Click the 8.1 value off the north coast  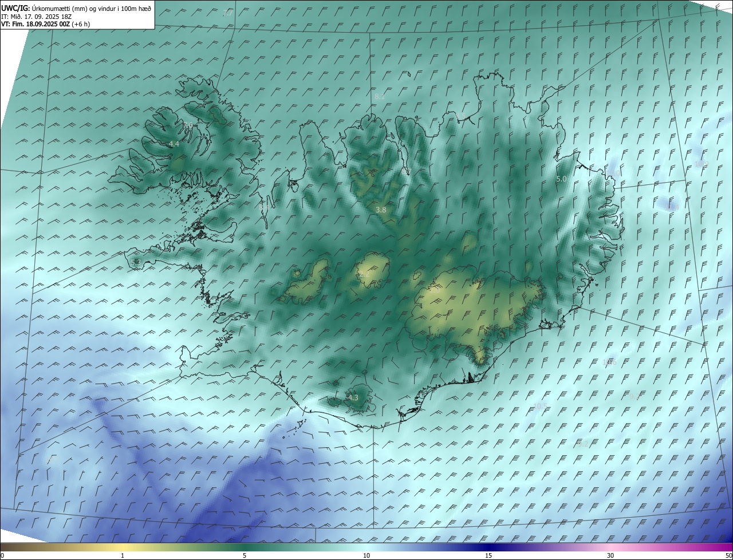pos(379,97)
